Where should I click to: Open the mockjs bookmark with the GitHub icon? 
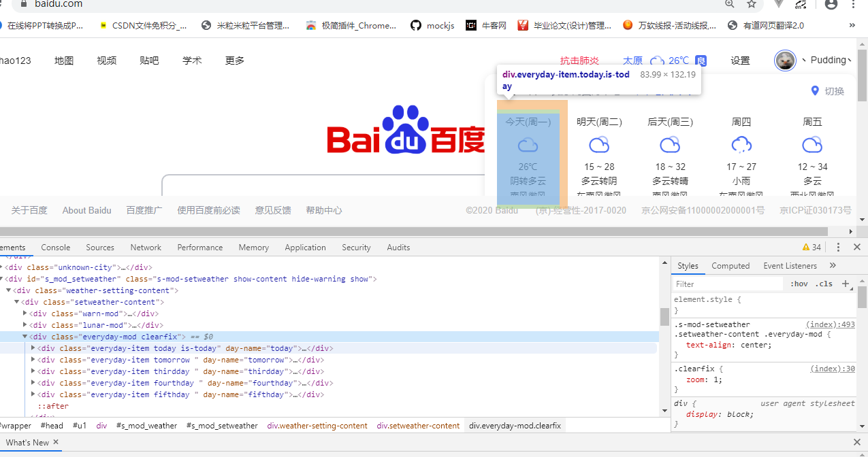click(432, 25)
